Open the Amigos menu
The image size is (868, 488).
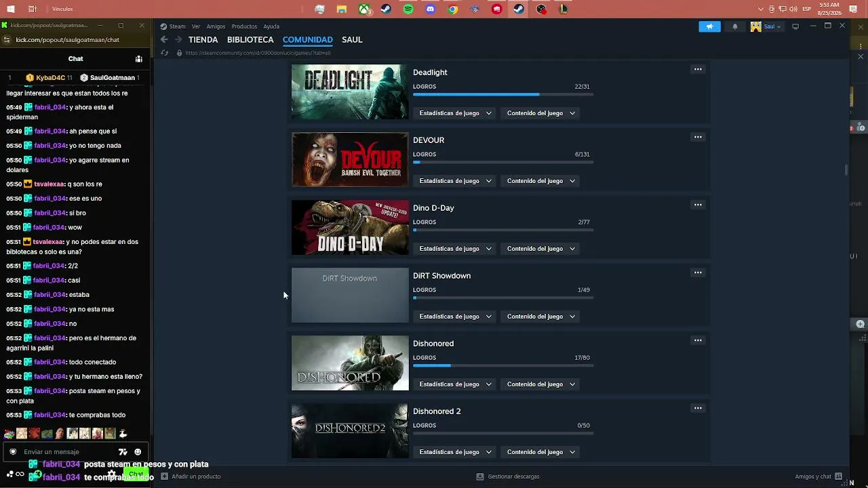216,26
